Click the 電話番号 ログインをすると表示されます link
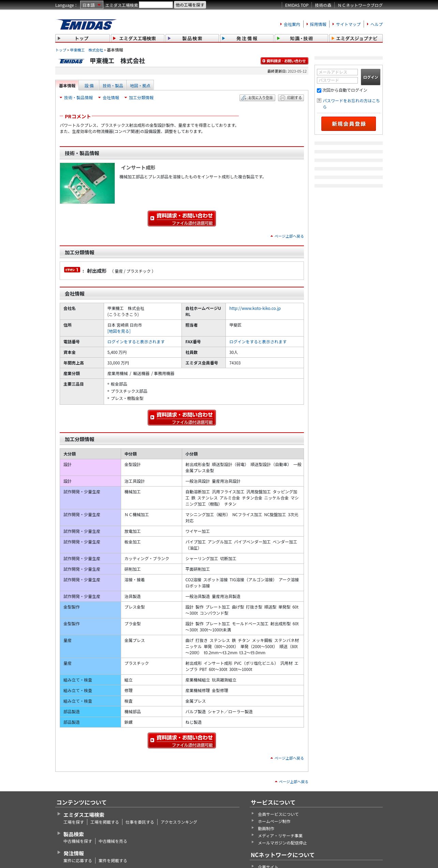This screenshot has height=868, width=438. (136, 342)
